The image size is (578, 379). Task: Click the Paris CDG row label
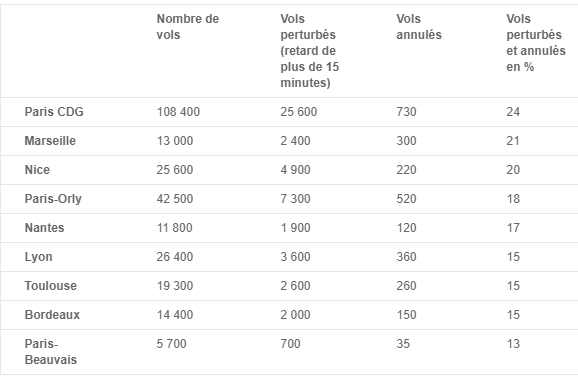(x=54, y=112)
